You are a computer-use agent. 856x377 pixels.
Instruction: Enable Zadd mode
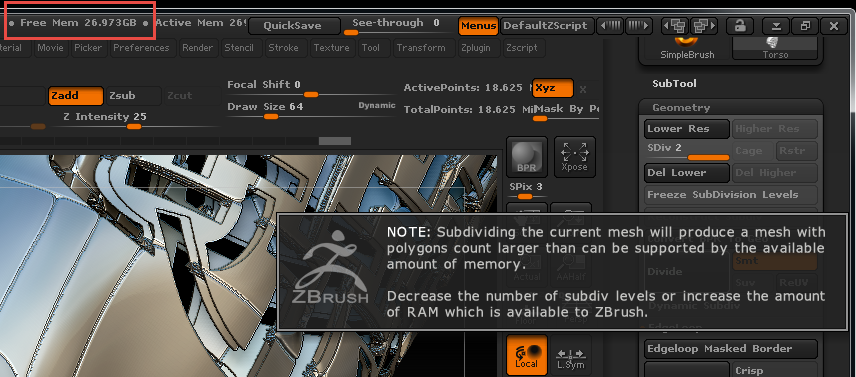point(76,95)
